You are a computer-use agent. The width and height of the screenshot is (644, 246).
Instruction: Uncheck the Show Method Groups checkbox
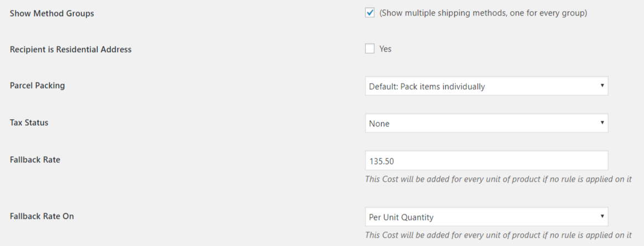click(370, 13)
